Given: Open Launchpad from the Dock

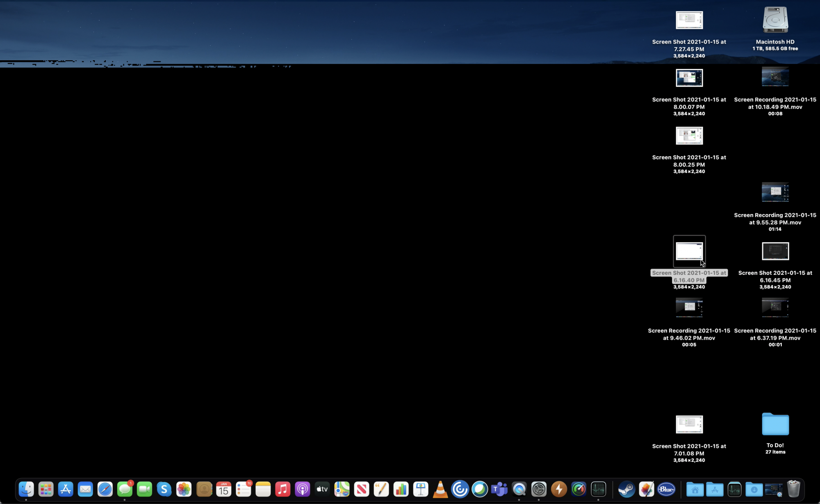Looking at the screenshot, I should coord(46,489).
